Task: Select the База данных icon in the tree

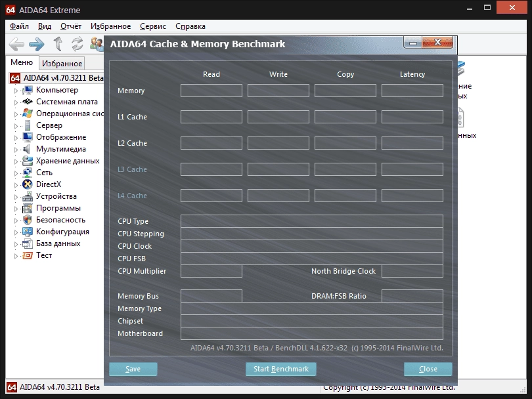Action: click(x=28, y=243)
